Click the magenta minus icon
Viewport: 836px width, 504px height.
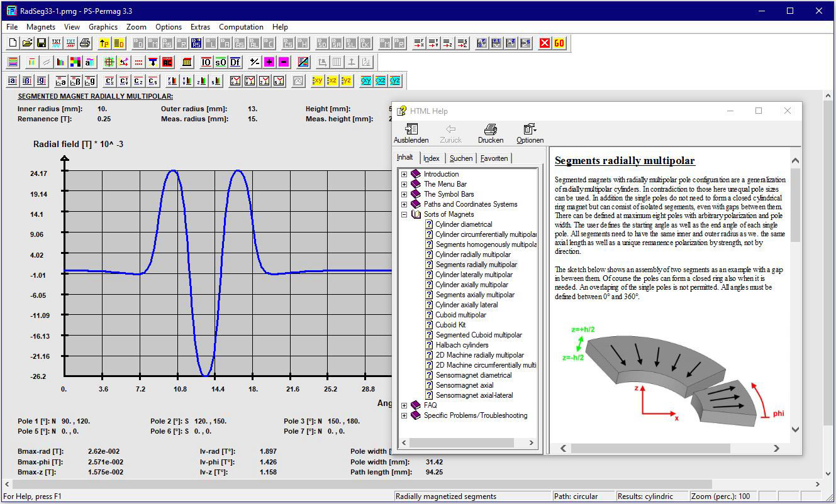click(284, 62)
